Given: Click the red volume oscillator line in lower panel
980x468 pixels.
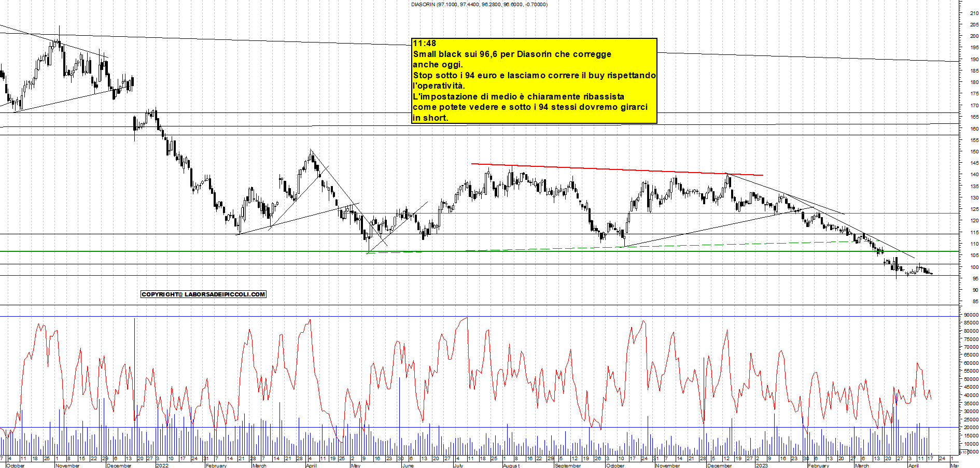Looking at the screenshot, I should pyautogui.click(x=467, y=381).
